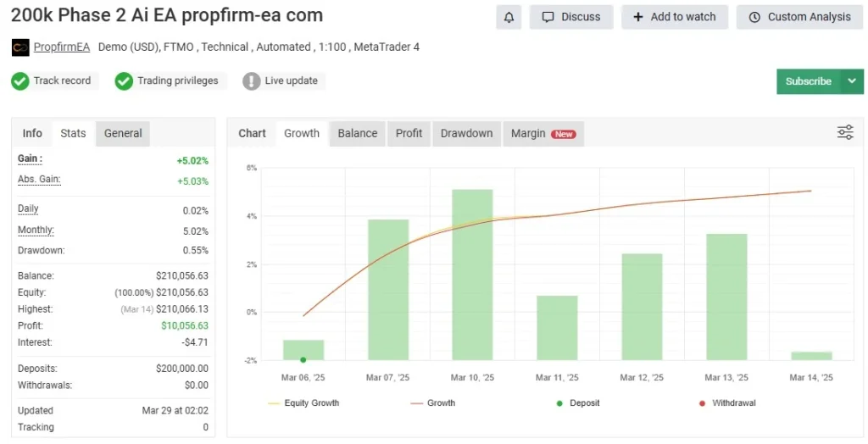Click the Mar 13 green bar

pos(726,297)
